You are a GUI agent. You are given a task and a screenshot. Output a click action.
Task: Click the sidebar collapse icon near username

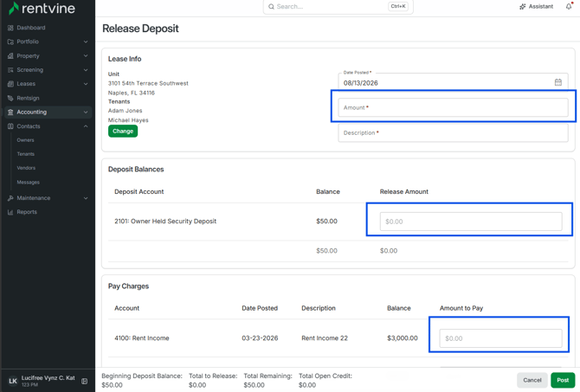click(x=84, y=381)
